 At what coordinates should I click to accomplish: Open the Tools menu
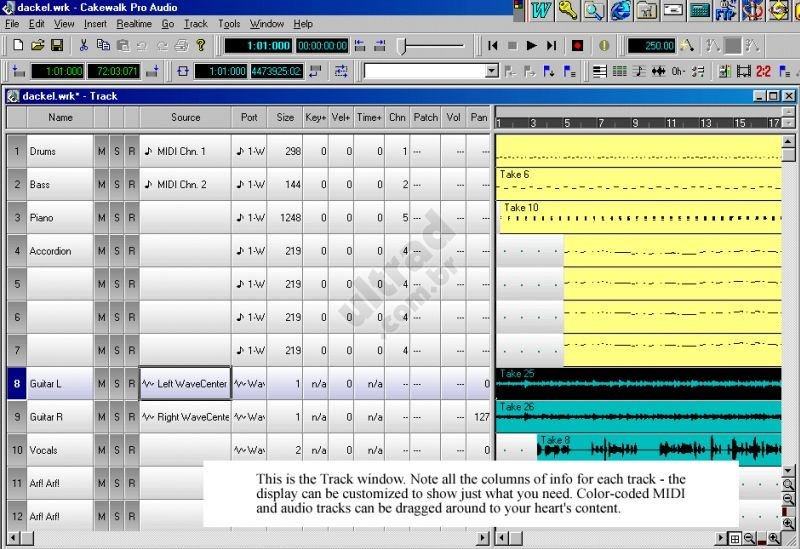pyautogui.click(x=229, y=24)
